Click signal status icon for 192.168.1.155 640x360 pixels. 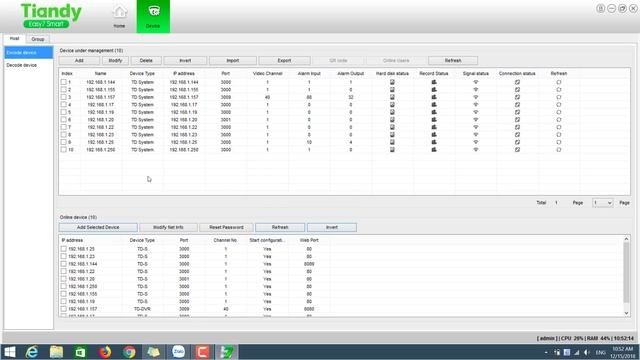[476, 90]
